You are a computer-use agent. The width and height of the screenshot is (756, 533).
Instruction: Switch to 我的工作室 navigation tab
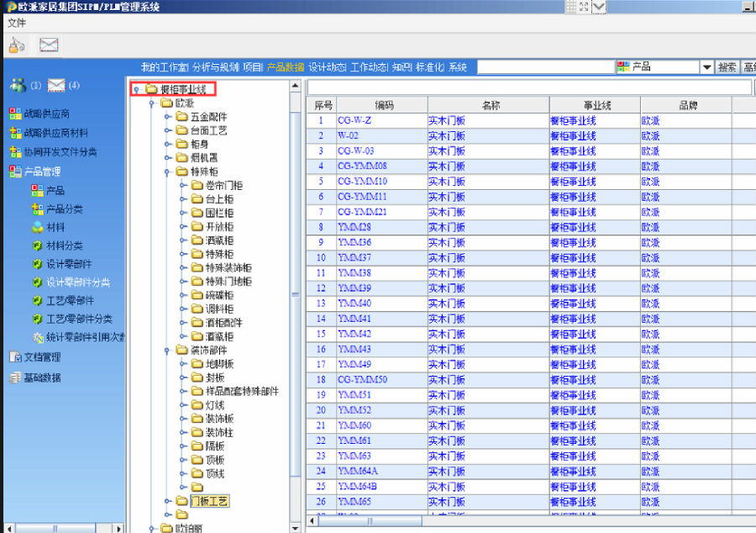165,67
